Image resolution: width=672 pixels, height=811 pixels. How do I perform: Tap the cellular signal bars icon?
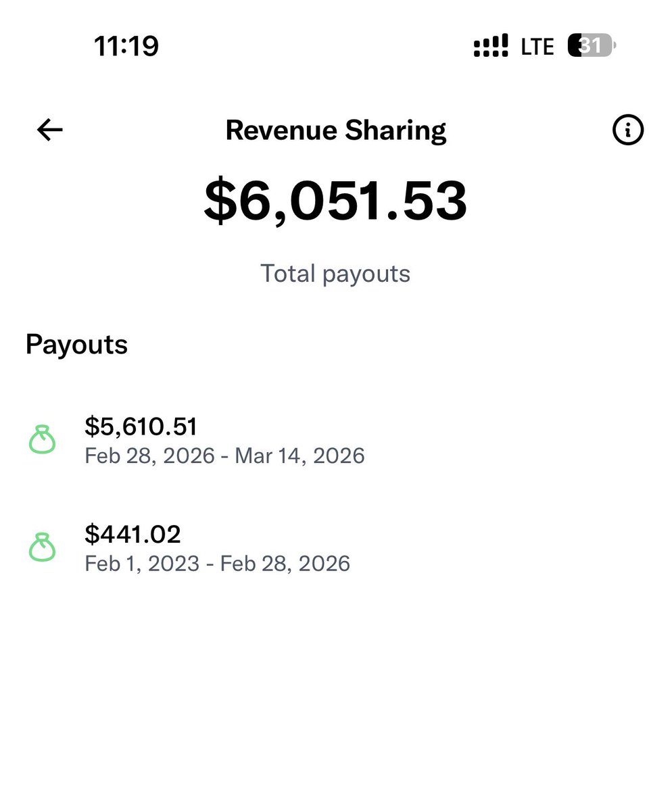click(x=491, y=46)
